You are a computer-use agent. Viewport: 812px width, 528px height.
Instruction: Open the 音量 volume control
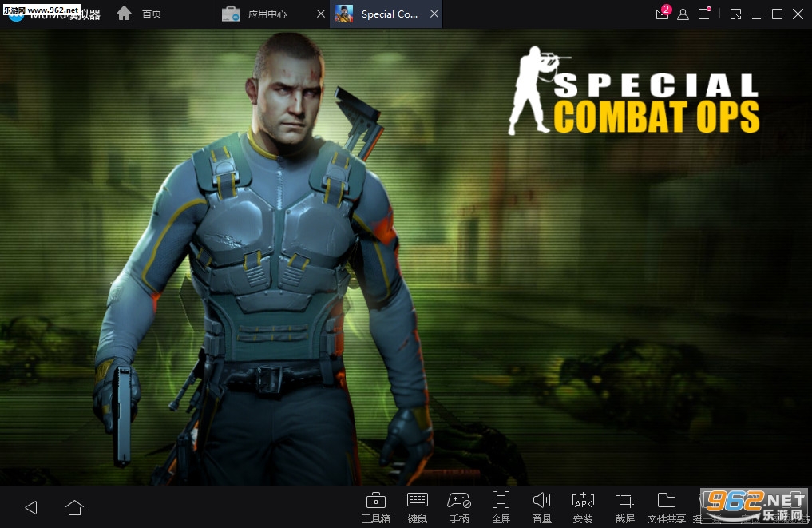pos(541,508)
